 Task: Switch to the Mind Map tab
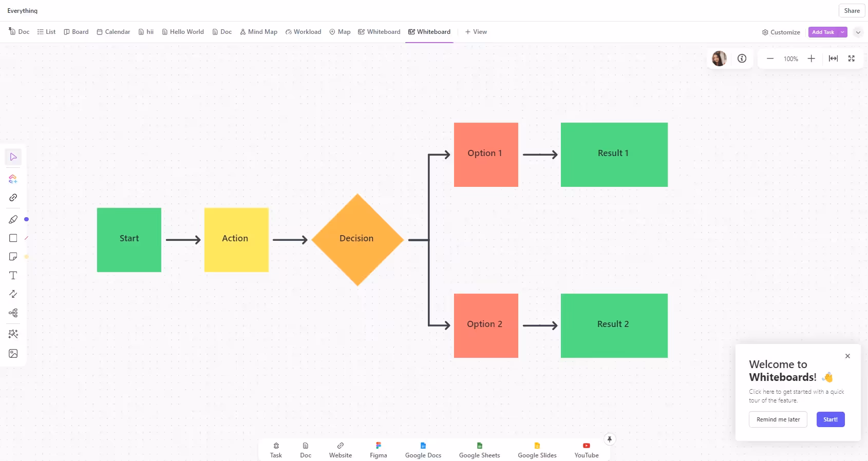tap(258, 32)
